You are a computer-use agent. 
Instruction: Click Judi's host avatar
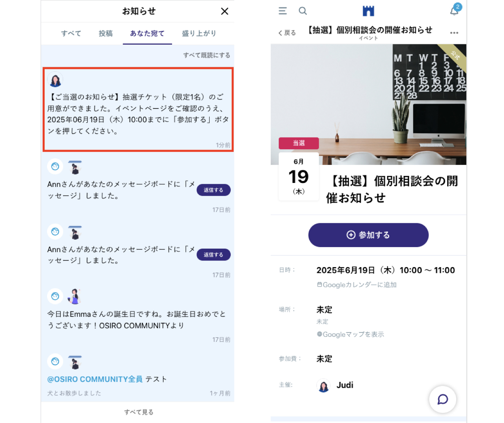coord(323,386)
